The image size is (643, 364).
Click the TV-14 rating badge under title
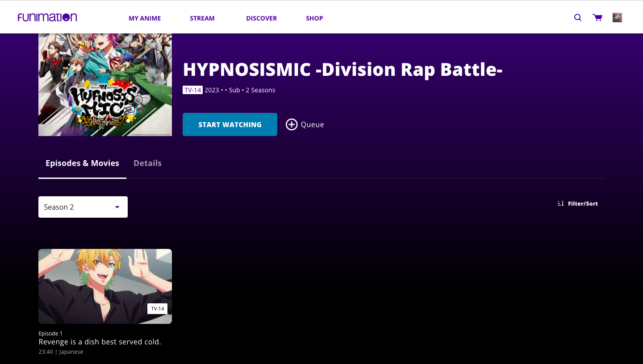(192, 90)
